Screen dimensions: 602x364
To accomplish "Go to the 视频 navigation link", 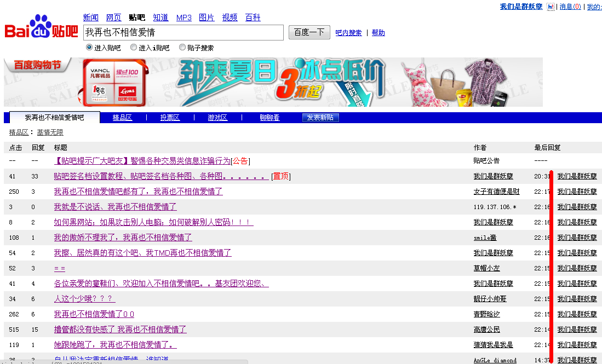I will click(230, 18).
